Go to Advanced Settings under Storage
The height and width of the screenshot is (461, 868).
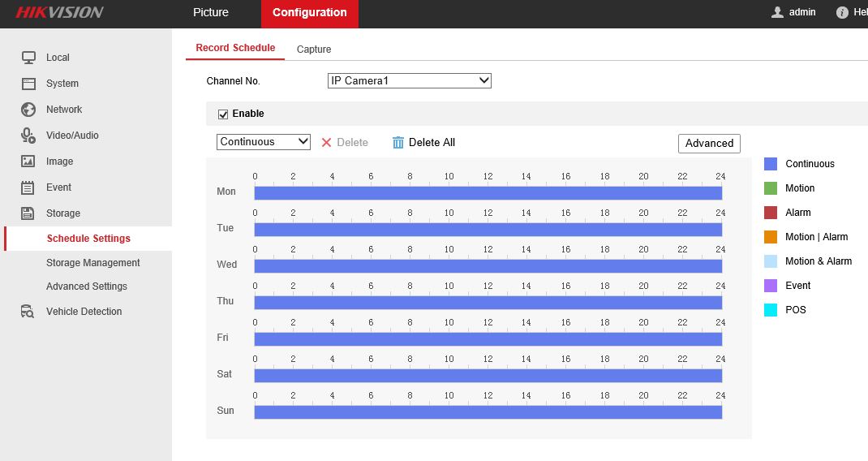tap(86, 287)
